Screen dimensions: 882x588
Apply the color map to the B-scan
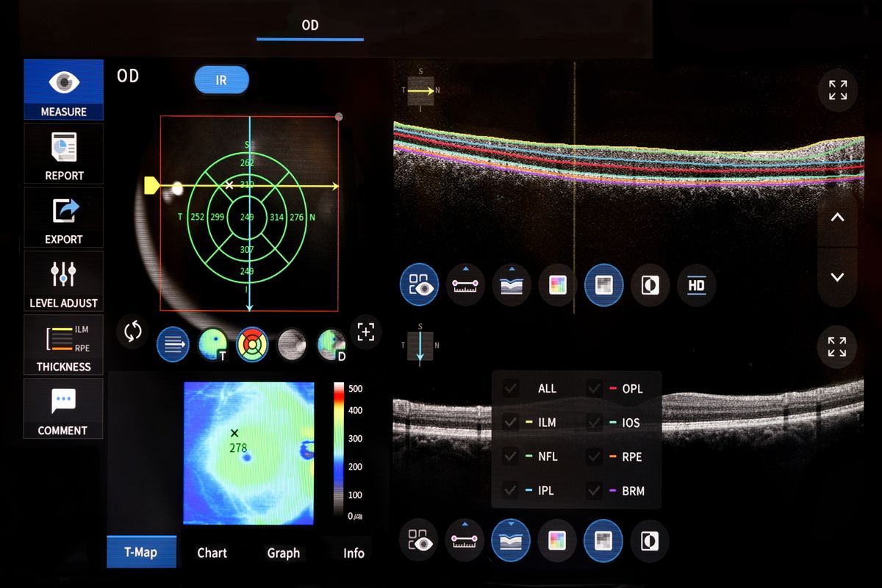pos(556,285)
